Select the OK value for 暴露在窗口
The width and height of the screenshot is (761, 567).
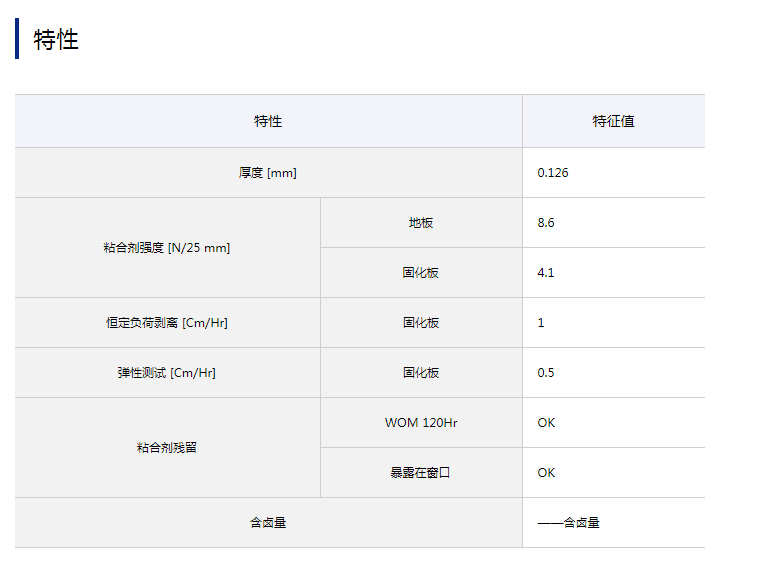pos(546,473)
